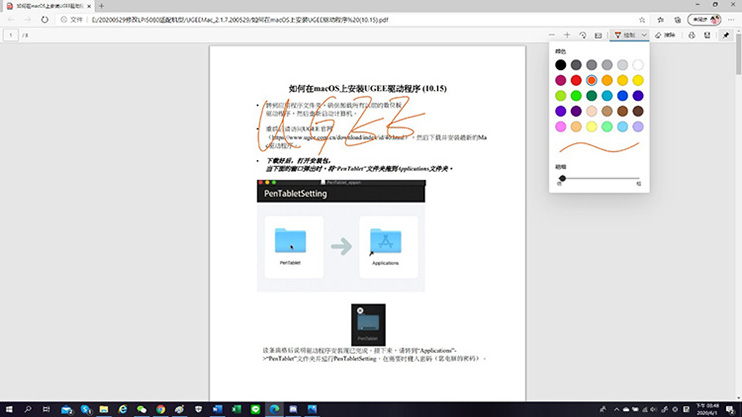Open WeChat on taskbar
Image resolution: width=742 pixels, height=417 pixels.
coord(141,409)
